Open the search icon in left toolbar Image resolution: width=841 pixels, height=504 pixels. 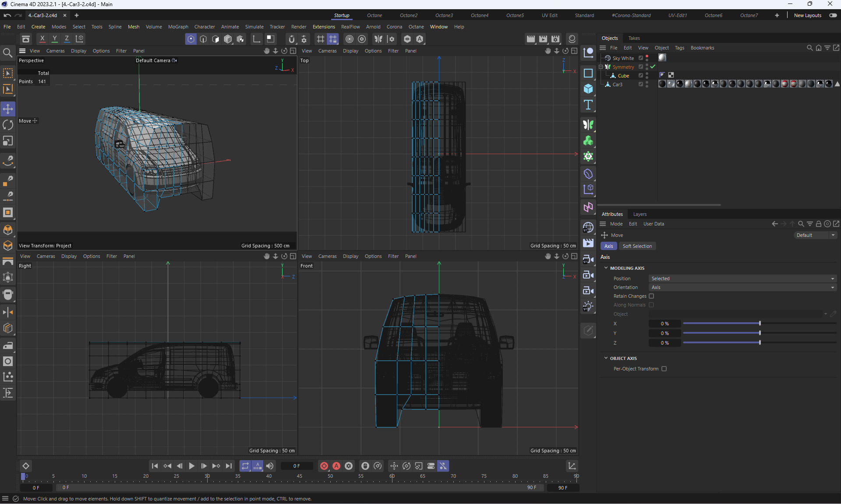coord(8,53)
